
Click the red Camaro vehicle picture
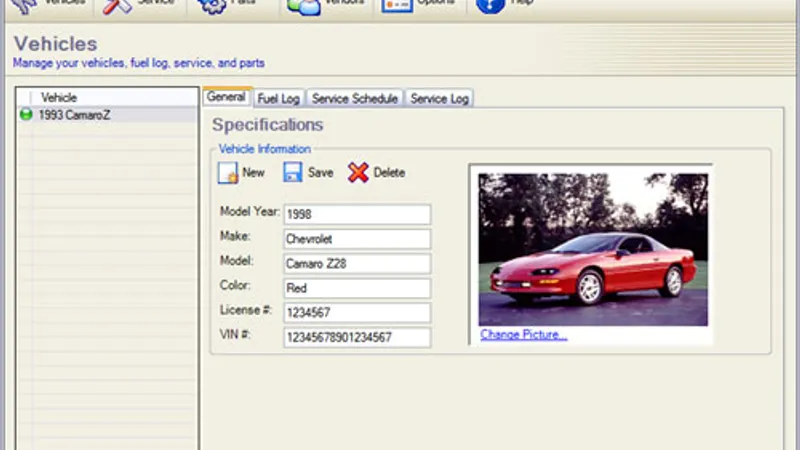(x=592, y=249)
